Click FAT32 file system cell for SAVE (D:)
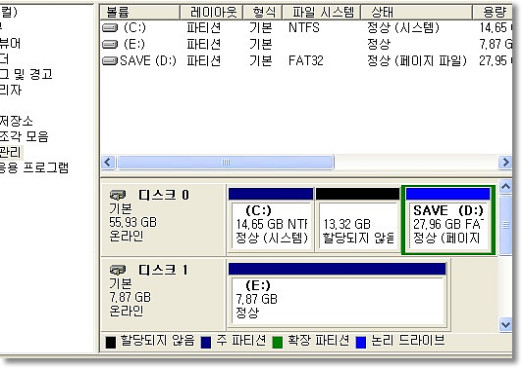 point(306,61)
